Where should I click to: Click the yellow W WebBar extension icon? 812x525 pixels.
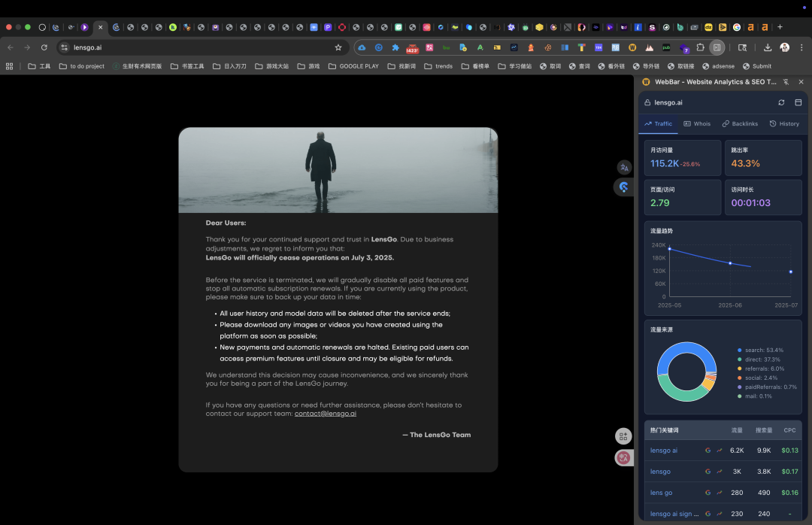[632, 47]
